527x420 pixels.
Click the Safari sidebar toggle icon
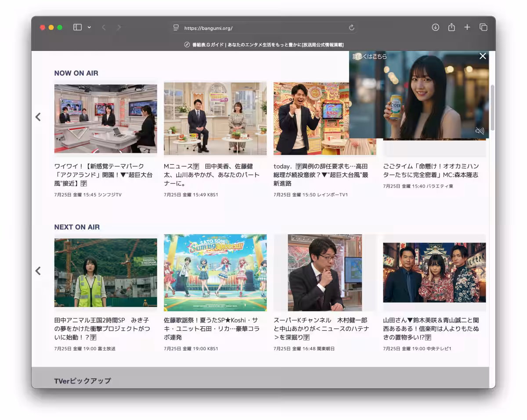click(77, 27)
